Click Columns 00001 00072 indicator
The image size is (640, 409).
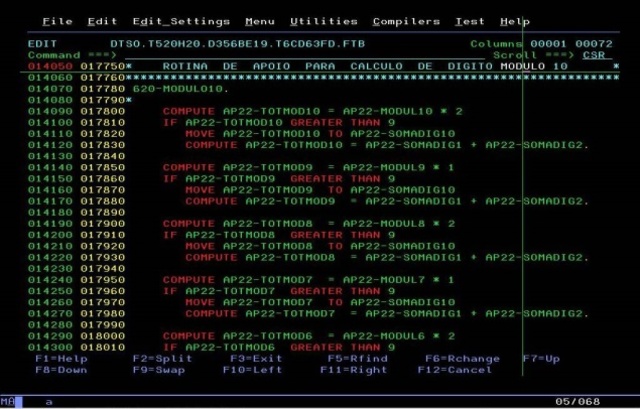(541, 44)
